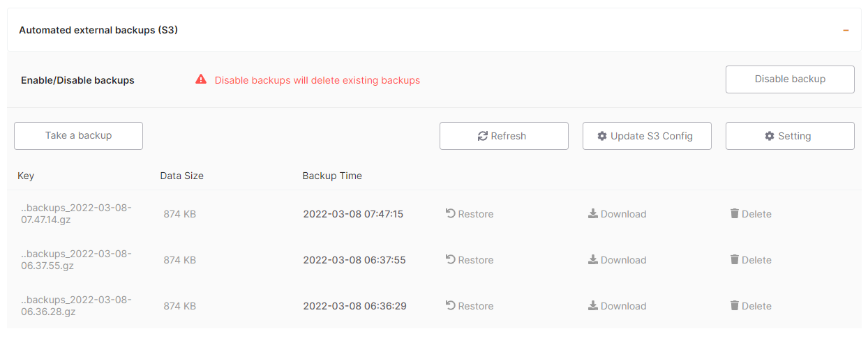Delete the 06:37:55 backup

coord(751,260)
